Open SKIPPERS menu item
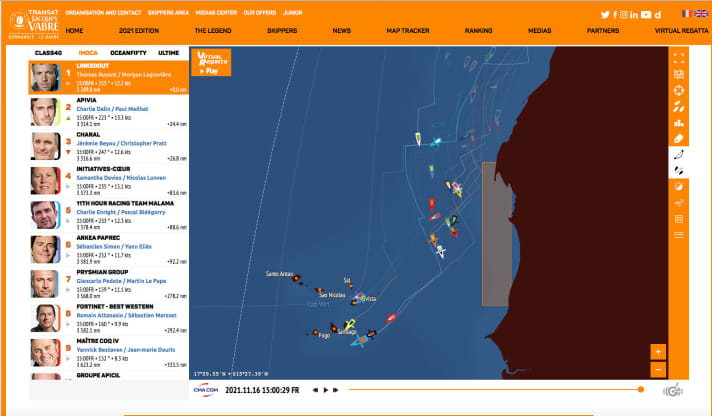Screen dimensions: 712x416 coord(282,30)
